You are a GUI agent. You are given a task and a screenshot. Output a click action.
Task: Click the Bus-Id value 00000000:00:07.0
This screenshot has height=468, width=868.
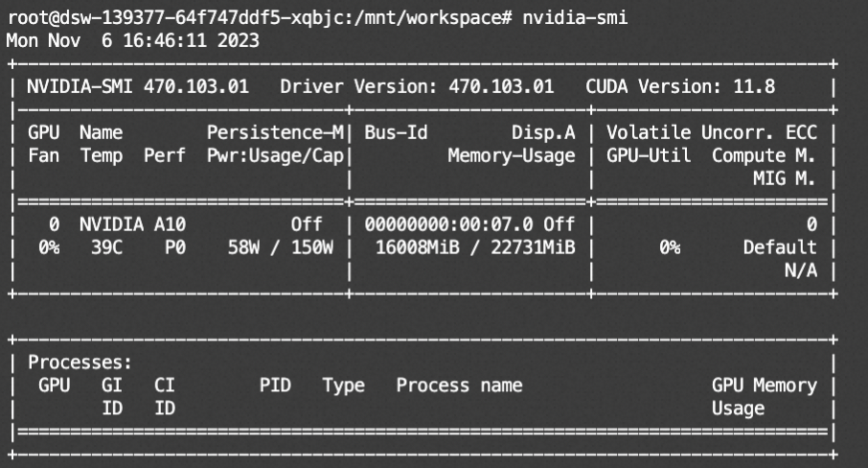(448, 223)
